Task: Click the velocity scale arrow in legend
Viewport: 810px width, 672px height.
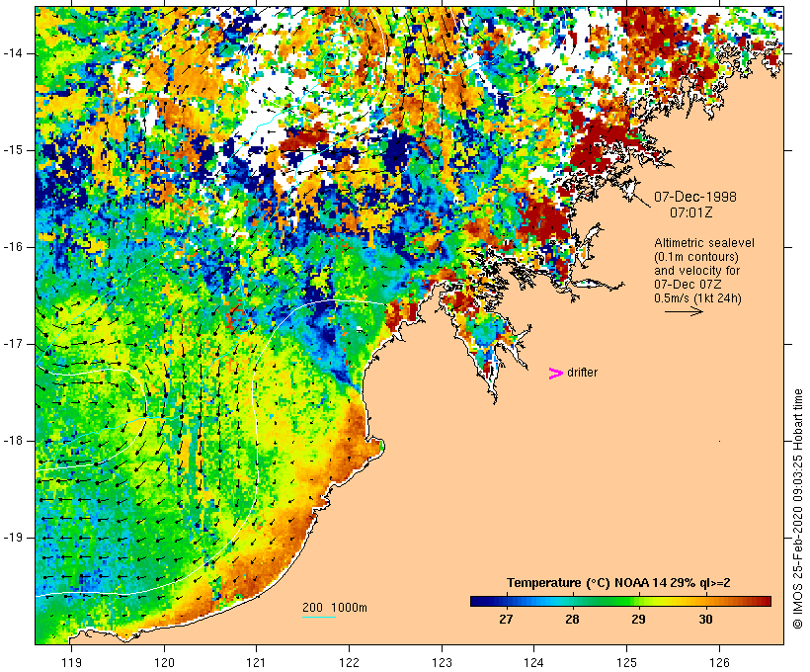Action: (684, 311)
